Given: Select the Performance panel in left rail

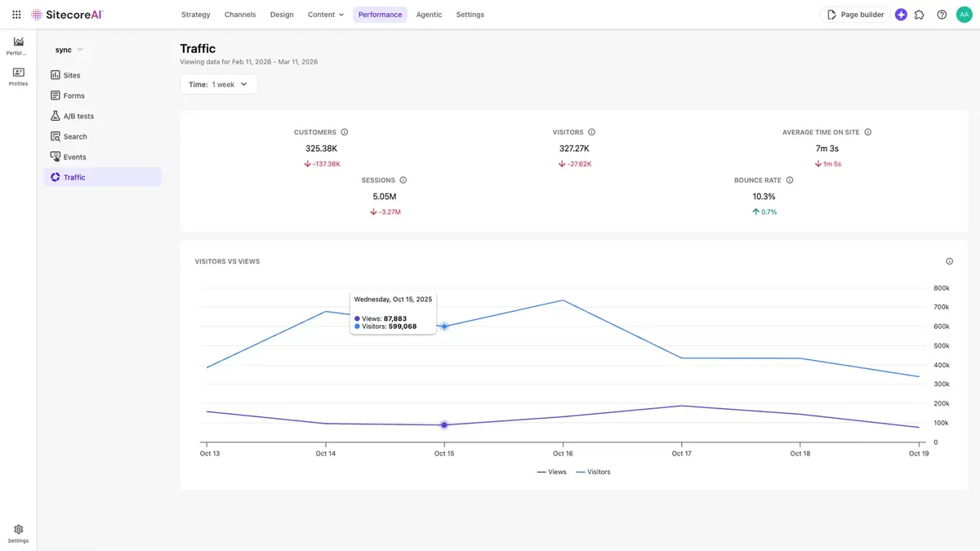Looking at the screenshot, I should 17,45.
